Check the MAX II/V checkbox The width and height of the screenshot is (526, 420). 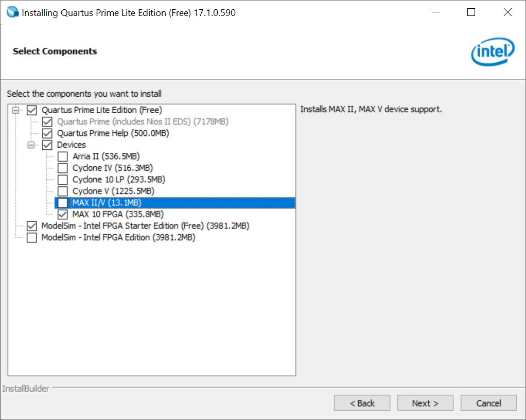(x=62, y=203)
